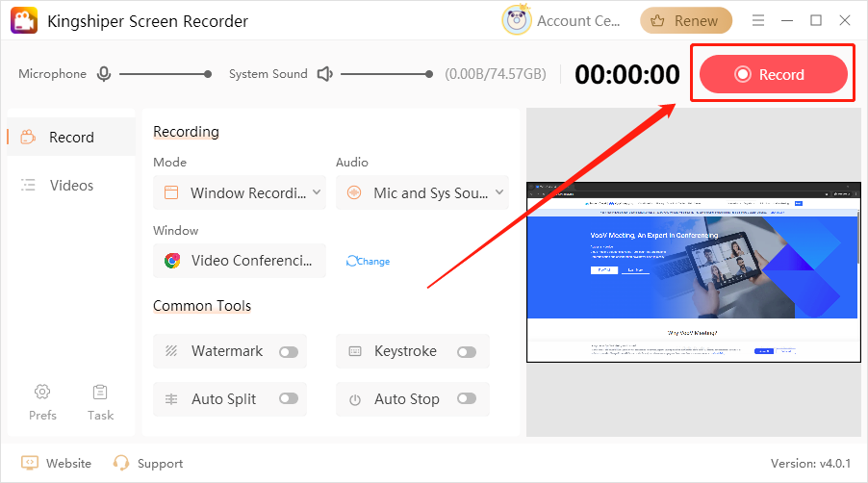Click the Video Conferenci... window field
Screen dimensions: 868x483
coord(240,261)
